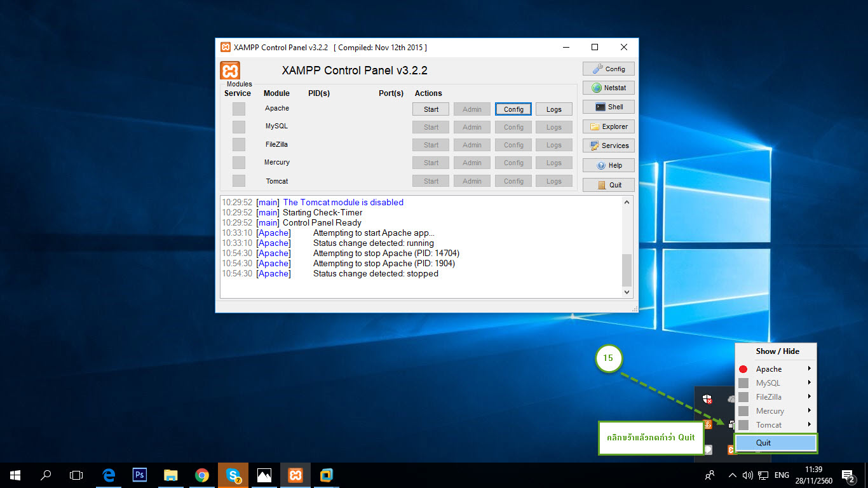Open the Config button with wrench icon
The image size is (868, 488).
pos(609,69)
